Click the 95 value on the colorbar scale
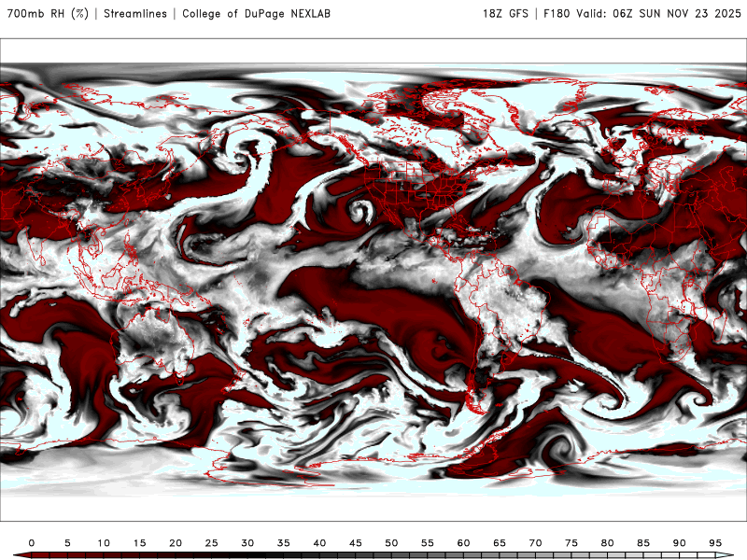This screenshot has height=560, width=747. pyautogui.click(x=715, y=543)
